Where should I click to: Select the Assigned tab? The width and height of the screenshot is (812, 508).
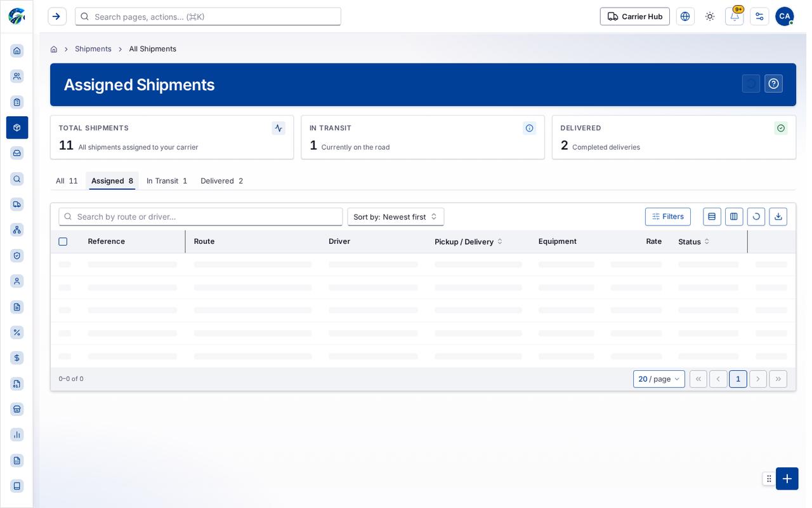click(112, 181)
